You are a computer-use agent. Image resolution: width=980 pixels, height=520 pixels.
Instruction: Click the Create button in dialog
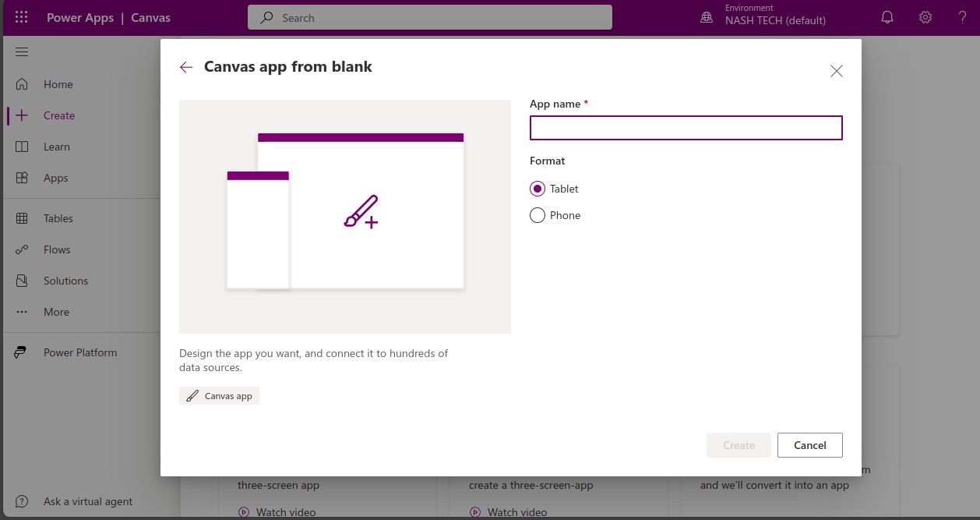739,445
